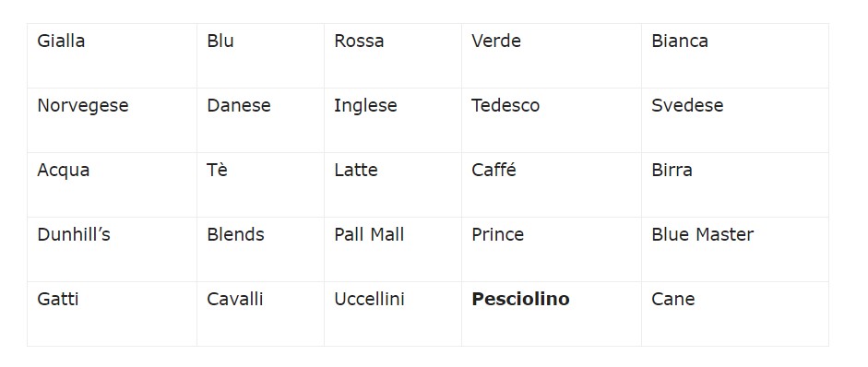Click the Uccellini cell
868x367 pixels.
point(392,314)
